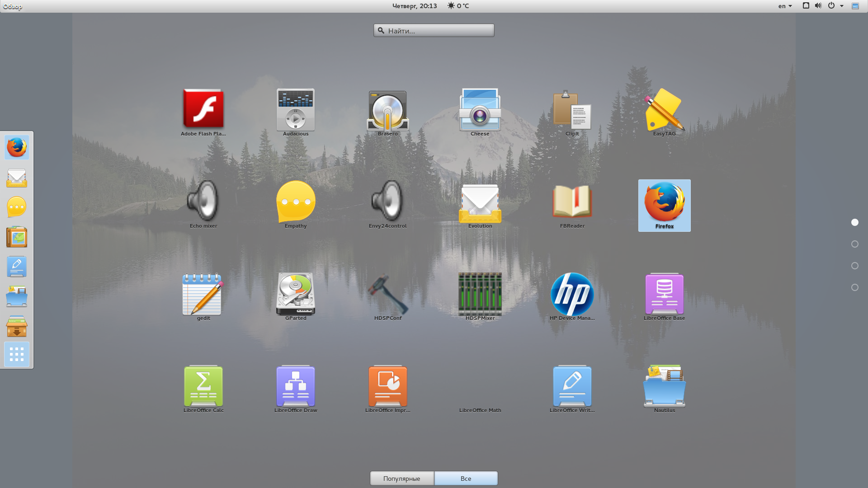Click the Обзор activities button
Image resolution: width=868 pixels, height=488 pixels.
point(12,6)
